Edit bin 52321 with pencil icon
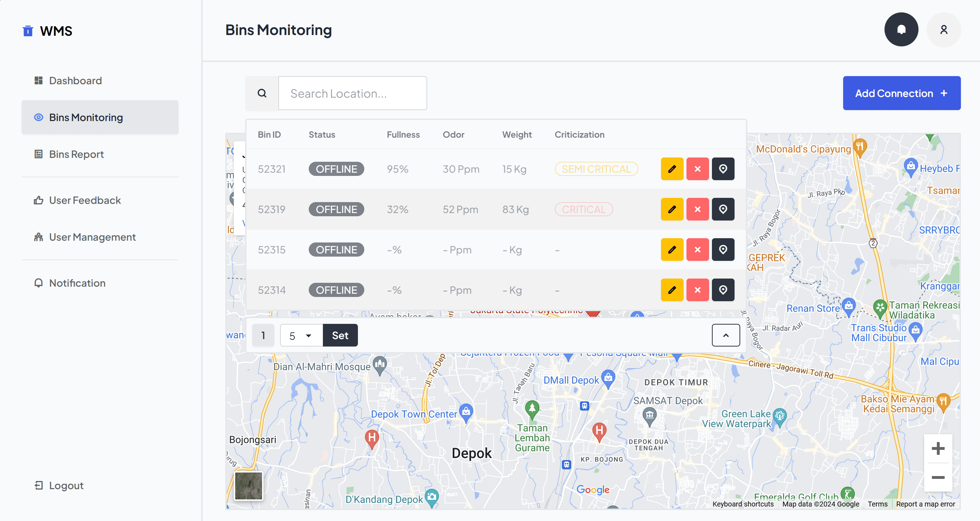The height and width of the screenshot is (521, 980). [x=672, y=169]
